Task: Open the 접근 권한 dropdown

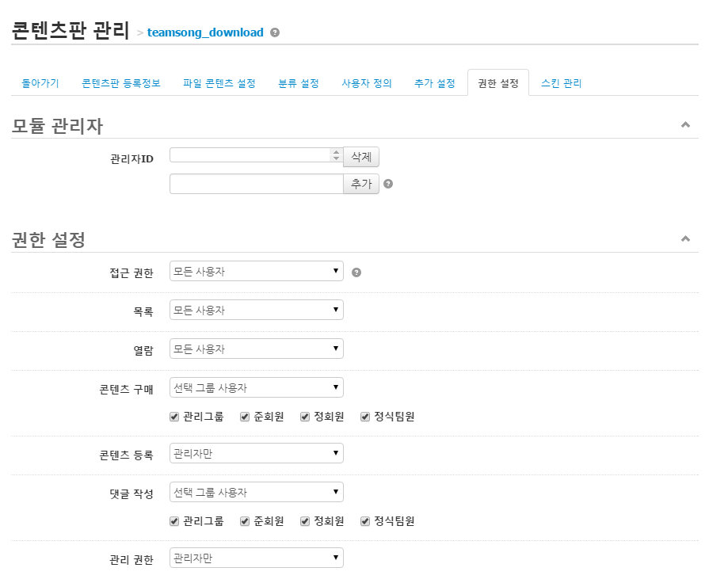Action: 257,272
